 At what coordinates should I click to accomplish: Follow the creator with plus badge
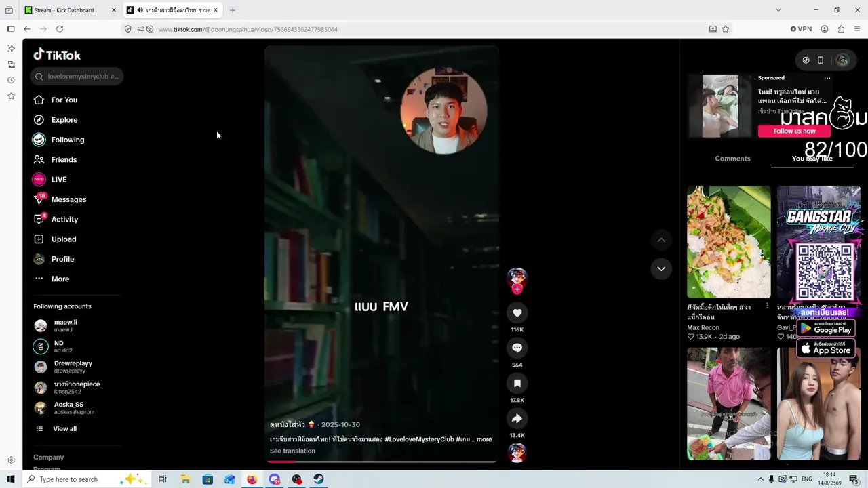tap(517, 289)
